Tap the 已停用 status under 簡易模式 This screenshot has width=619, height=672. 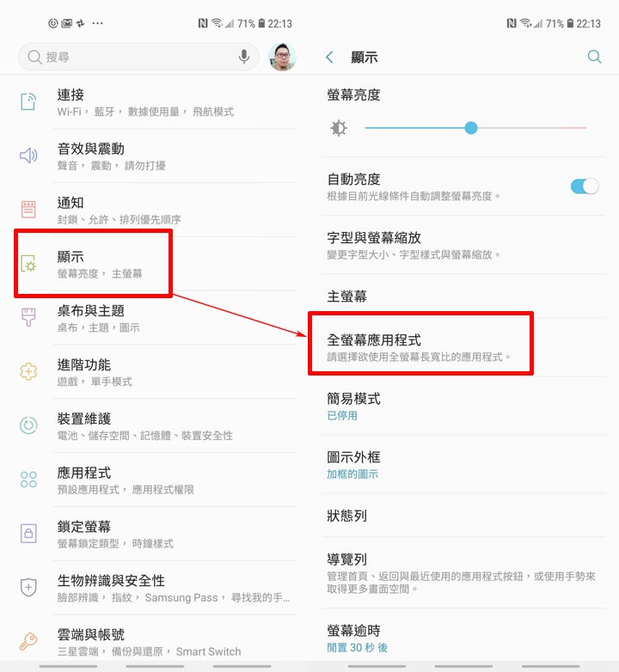coord(342,415)
